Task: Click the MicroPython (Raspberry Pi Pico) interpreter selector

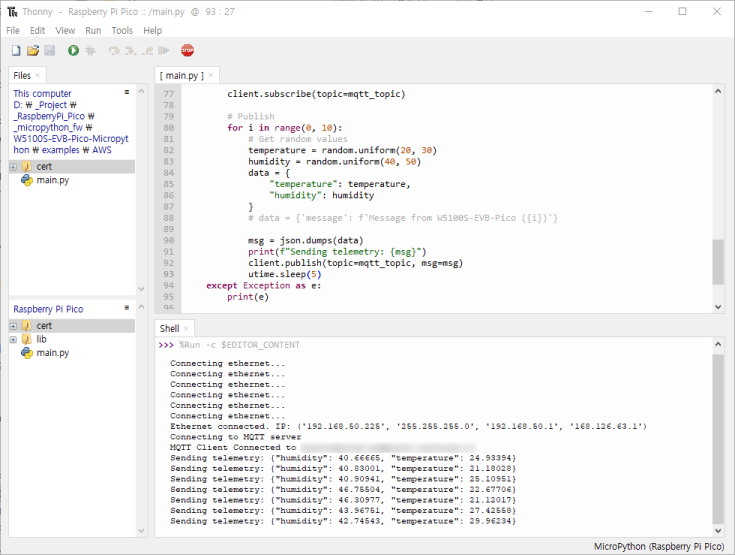Action: tap(659, 547)
